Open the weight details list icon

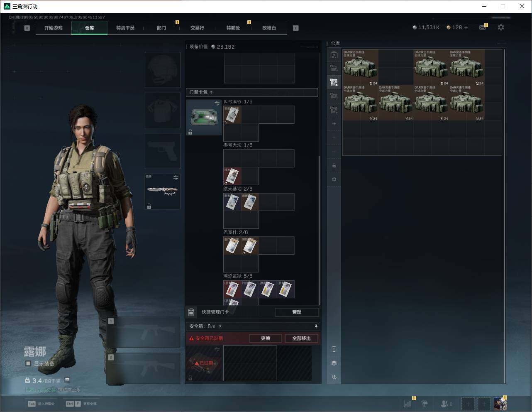tap(67, 380)
